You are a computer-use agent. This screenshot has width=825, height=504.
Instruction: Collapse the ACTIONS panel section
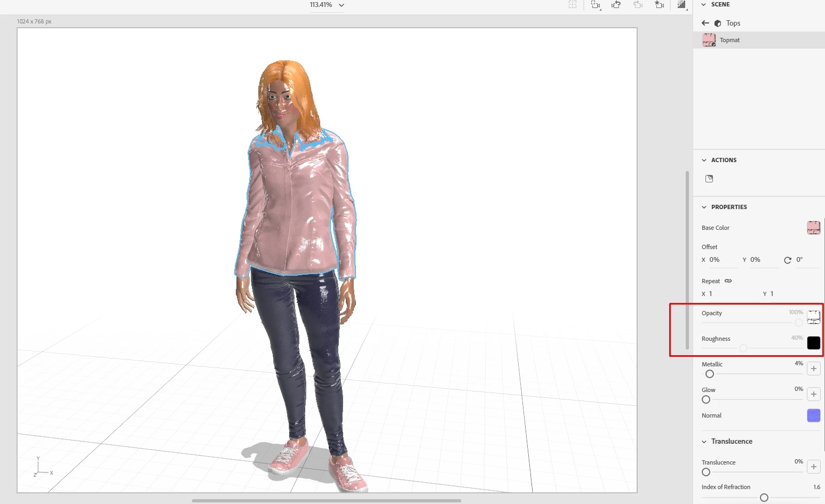[704, 160]
